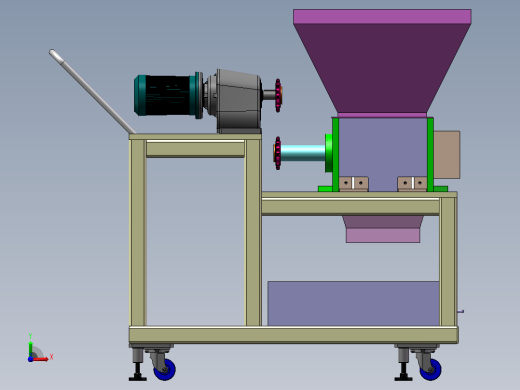
Task: Select the angled gray push handle
Action: [x=92, y=92]
